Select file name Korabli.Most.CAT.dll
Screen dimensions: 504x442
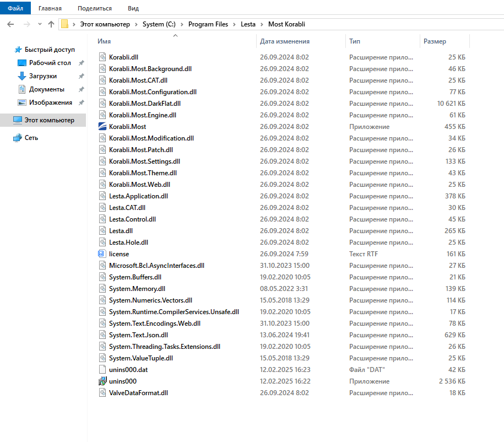tap(138, 80)
